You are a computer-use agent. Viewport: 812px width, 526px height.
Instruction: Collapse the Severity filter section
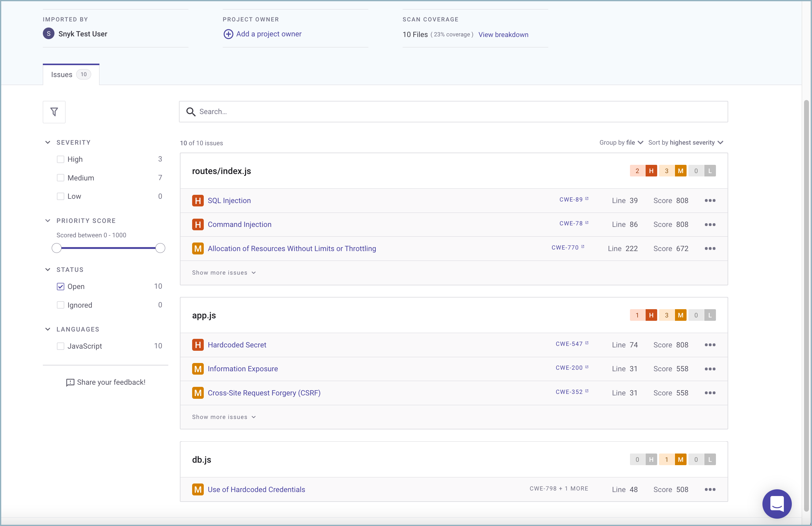pyautogui.click(x=48, y=143)
